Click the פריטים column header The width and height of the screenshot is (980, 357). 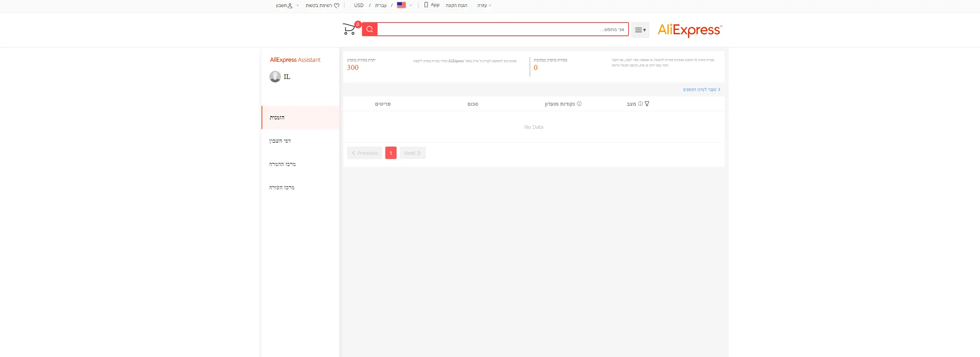coord(383,104)
